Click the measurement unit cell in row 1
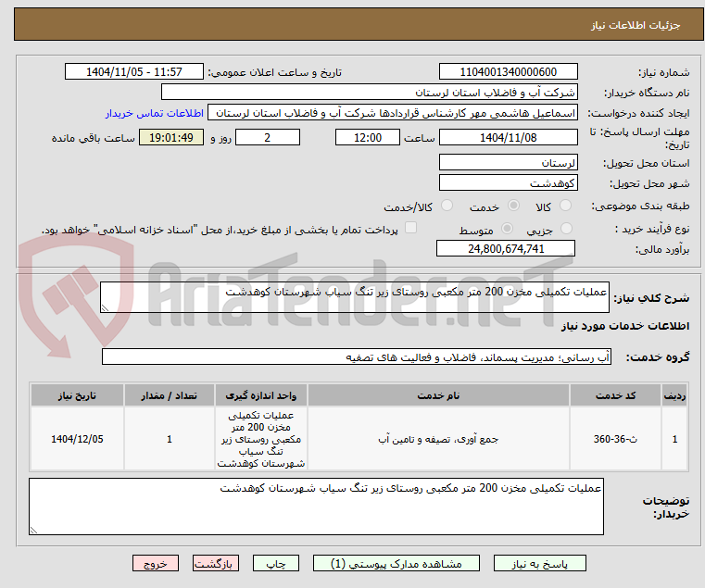 (260, 439)
